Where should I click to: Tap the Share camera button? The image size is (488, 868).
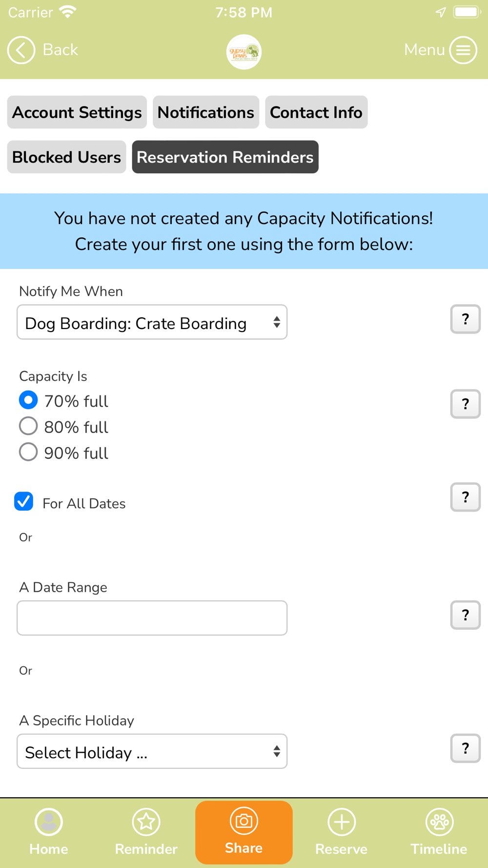[x=244, y=832]
